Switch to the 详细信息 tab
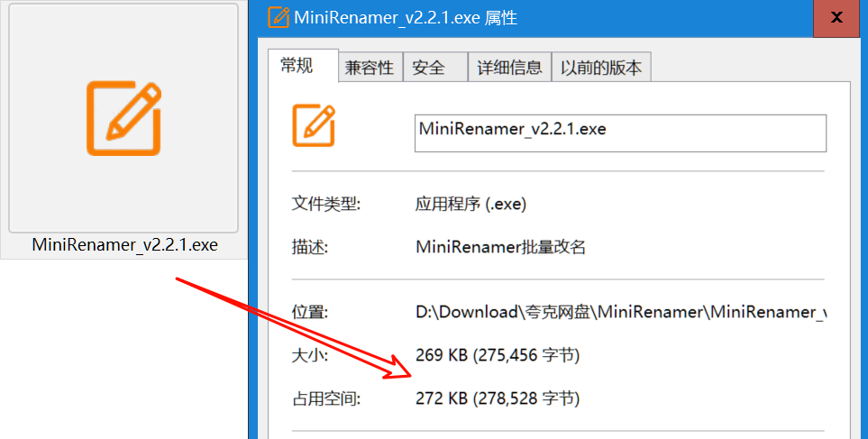The width and height of the screenshot is (868, 439). (509, 68)
